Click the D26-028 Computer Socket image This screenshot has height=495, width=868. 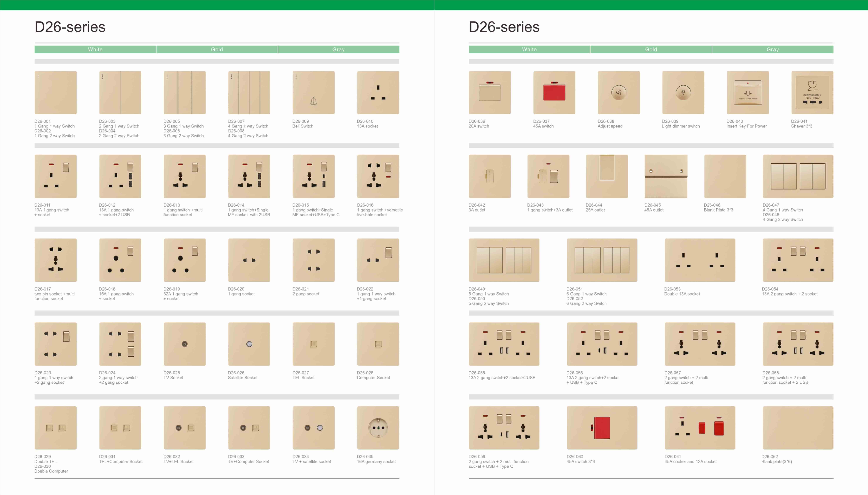click(x=378, y=344)
